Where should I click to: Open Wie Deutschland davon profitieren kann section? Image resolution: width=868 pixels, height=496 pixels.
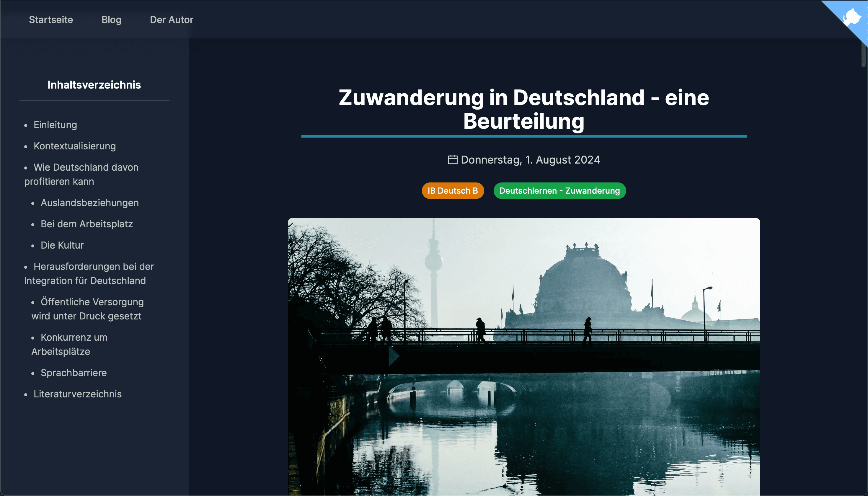click(86, 168)
